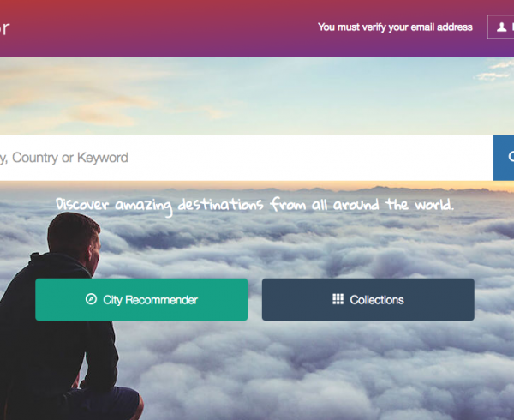514x420 pixels.
Task: Click the outlined account button at top right
Action: click(500, 27)
